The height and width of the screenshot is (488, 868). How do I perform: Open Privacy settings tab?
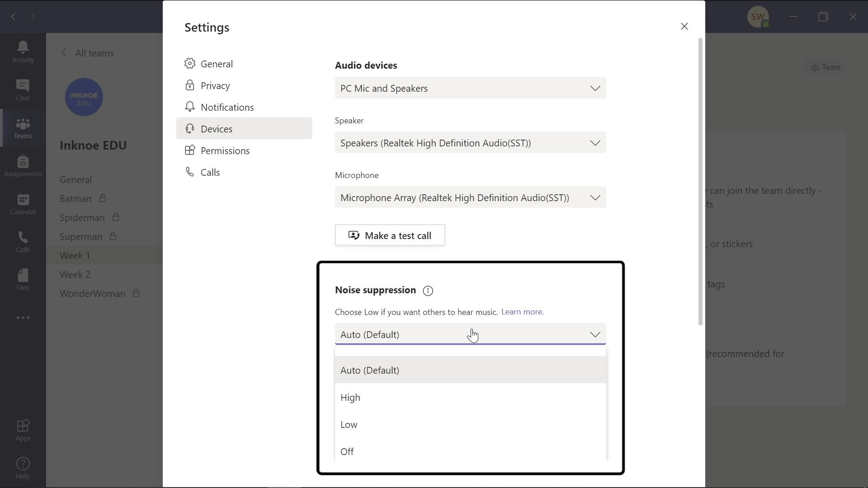pos(215,85)
